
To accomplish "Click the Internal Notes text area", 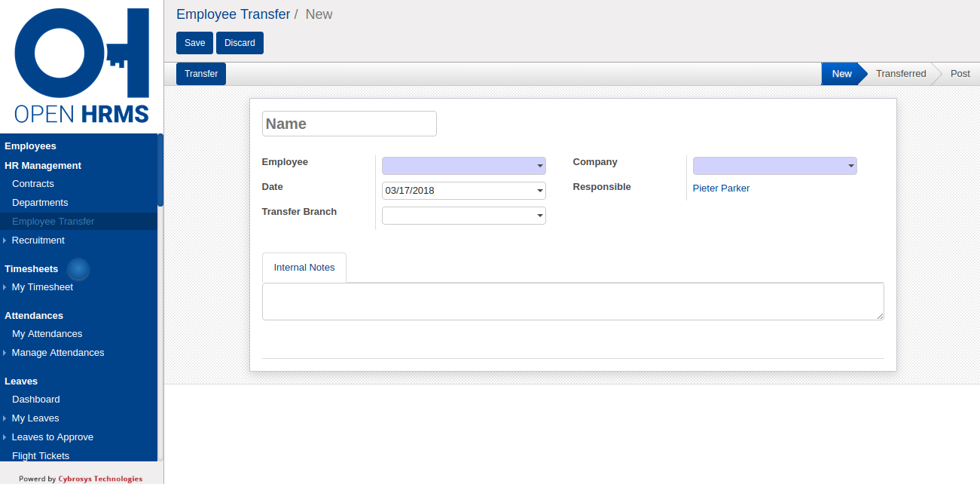I will pyautogui.click(x=572, y=302).
